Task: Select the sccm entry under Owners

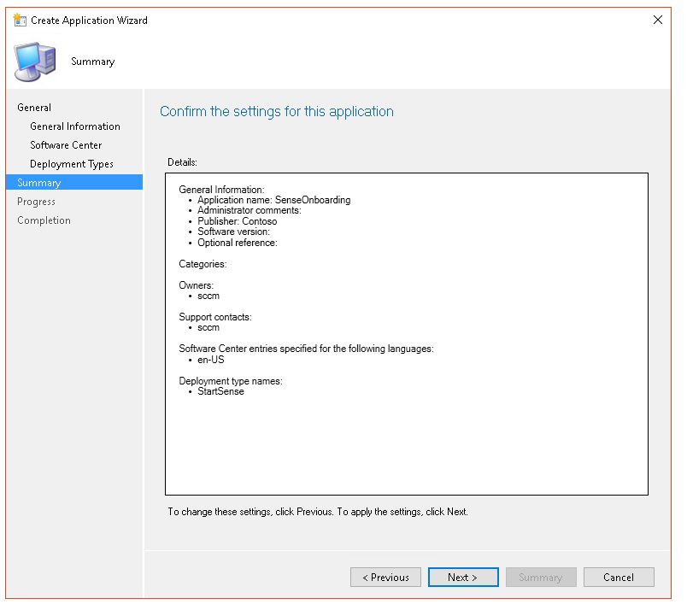Action: tap(208, 296)
